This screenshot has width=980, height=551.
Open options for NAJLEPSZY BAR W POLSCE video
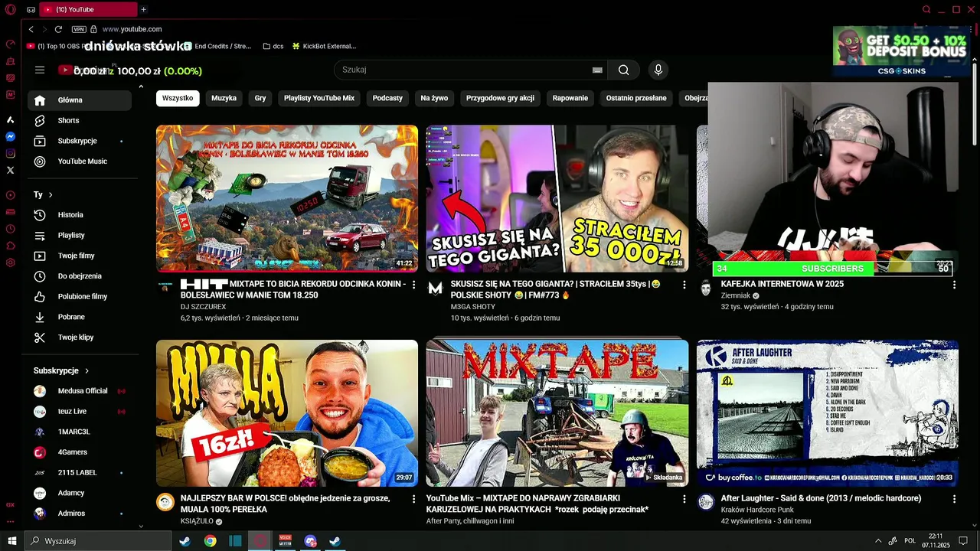[414, 499]
